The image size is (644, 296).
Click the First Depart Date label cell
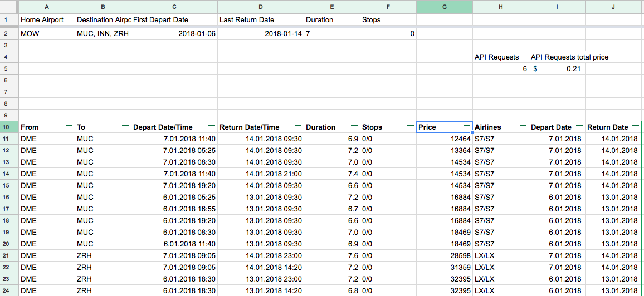pyautogui.click(x=174, y=19)
